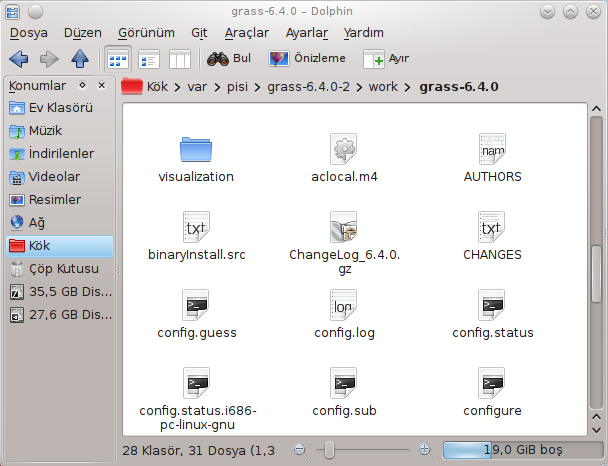Open the Araçlar menu

[x=247, y=33]
